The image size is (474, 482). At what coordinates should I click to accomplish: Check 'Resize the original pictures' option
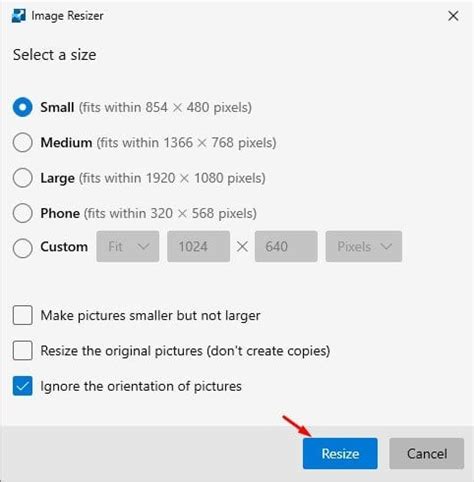point(23,350)
